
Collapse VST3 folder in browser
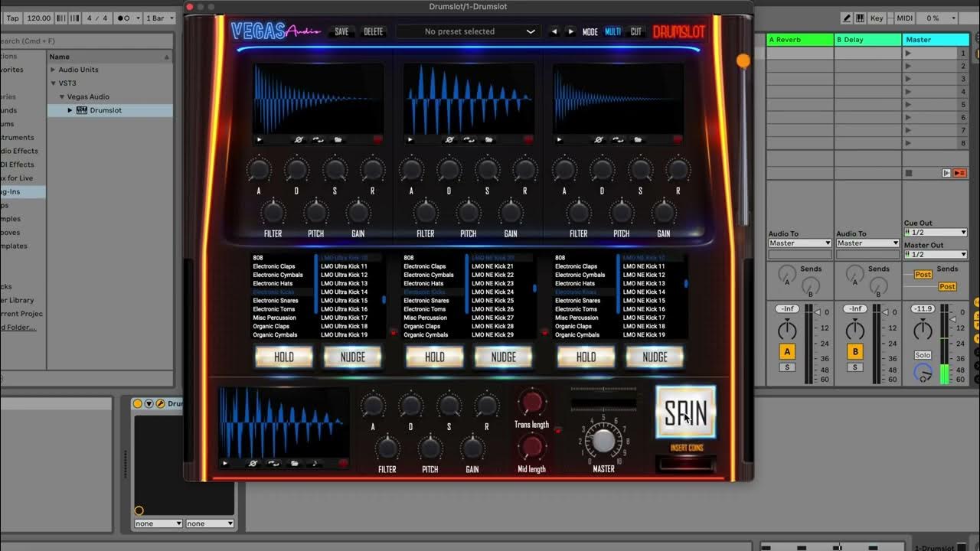(54, 83)
